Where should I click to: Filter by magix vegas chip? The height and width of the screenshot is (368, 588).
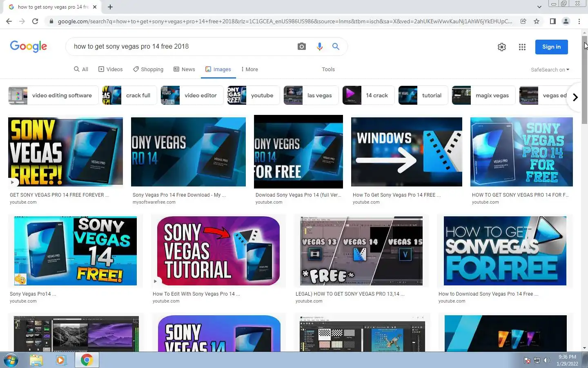click(483, 96)
